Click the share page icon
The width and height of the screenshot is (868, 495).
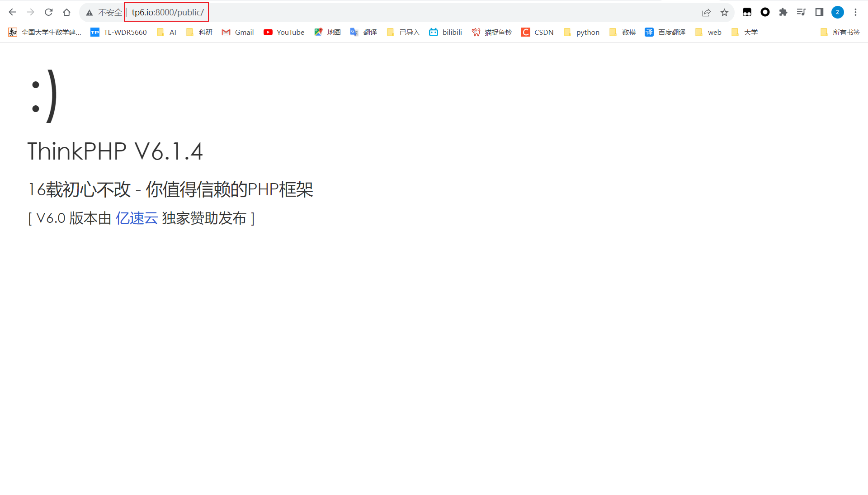[x=706, y=12]
